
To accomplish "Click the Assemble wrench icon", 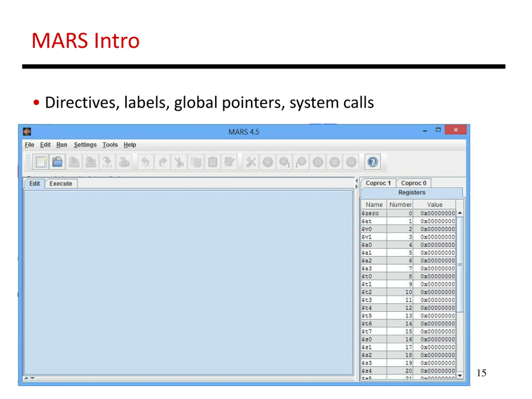I will 251,162.
